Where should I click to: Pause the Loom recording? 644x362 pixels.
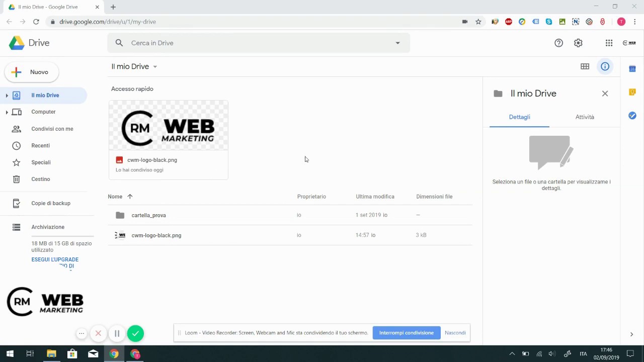117,333
